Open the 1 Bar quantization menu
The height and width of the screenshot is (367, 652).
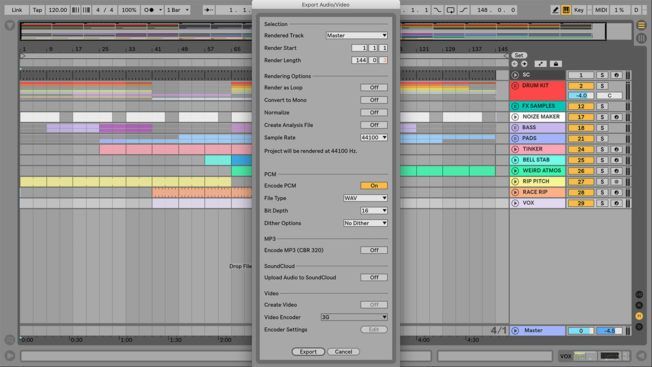tap(178, 10)
